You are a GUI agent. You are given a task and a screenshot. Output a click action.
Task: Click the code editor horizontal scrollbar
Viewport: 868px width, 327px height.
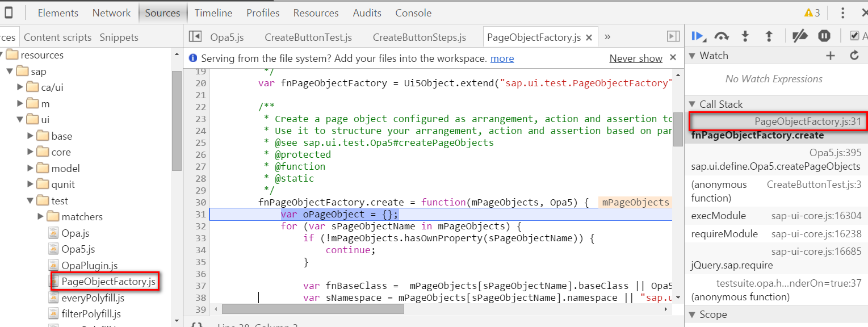(313, 309)
